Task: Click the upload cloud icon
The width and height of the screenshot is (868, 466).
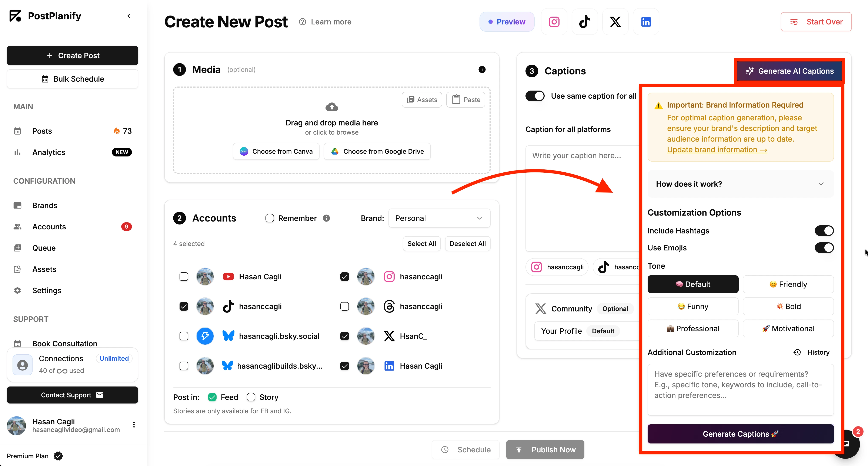Action: [332, 107]
